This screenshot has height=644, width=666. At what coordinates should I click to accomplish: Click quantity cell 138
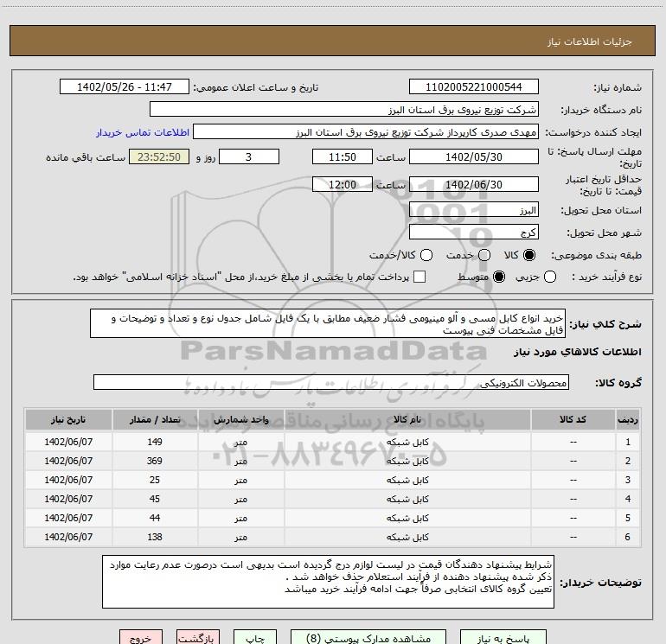(155, 537)
